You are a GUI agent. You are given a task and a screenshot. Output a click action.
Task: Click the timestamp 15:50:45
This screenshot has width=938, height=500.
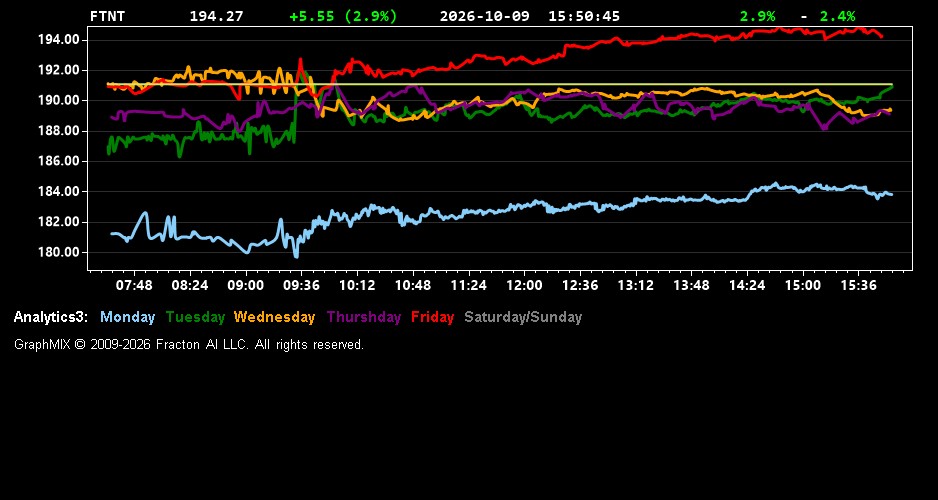tap(584, 16)
